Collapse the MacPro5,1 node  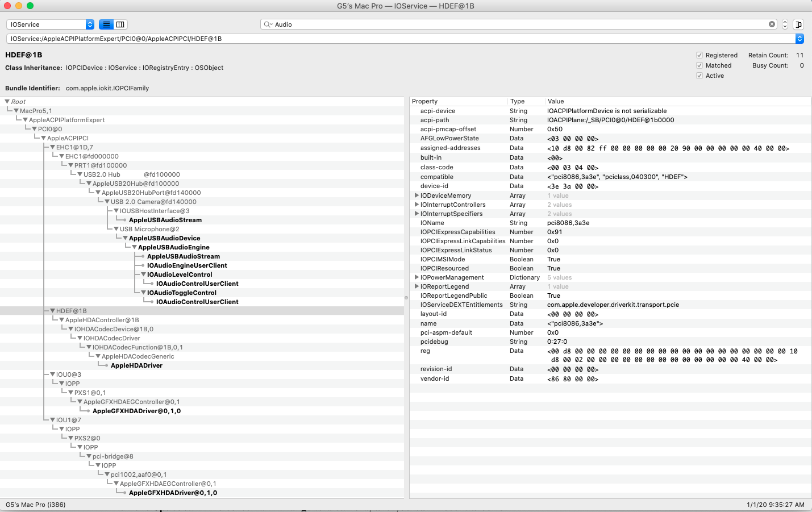pyautogui.click(x=16, y=111)
